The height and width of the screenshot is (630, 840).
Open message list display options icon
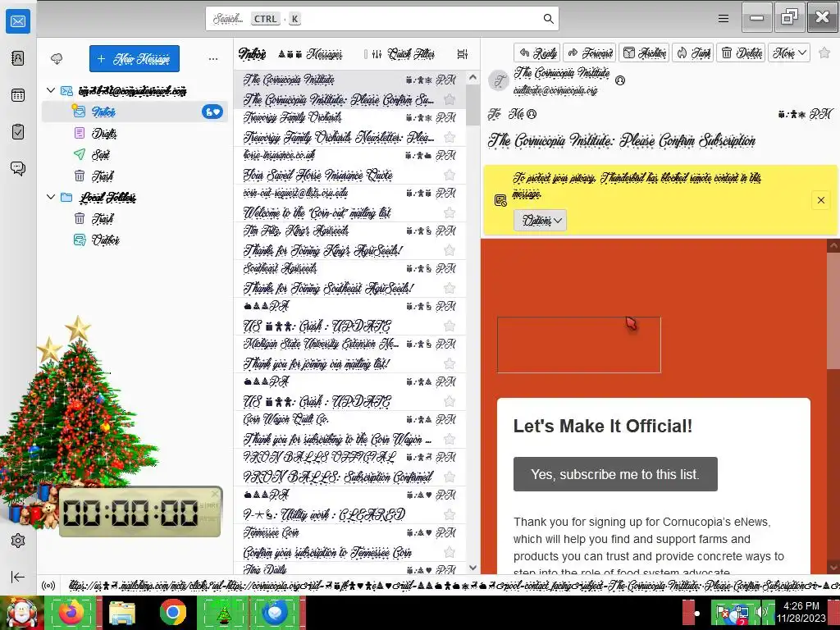point(463,54)
